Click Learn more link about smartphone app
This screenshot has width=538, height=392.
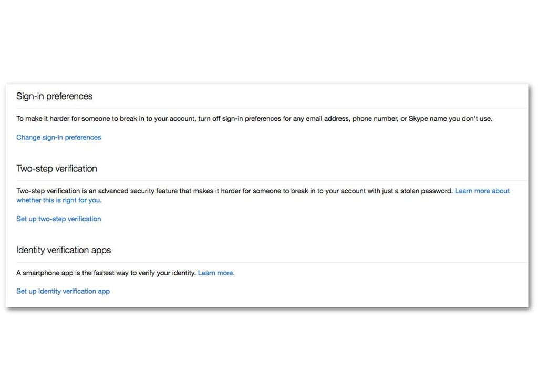(216, 273)
